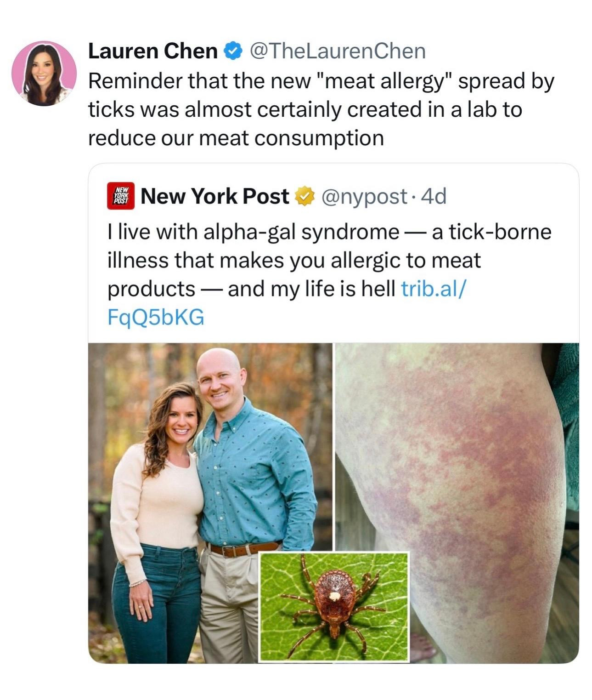Screen dimensions: 592x700
Task: Click the gold verified badge beside New York Post
Action: [x=304, y=197]
